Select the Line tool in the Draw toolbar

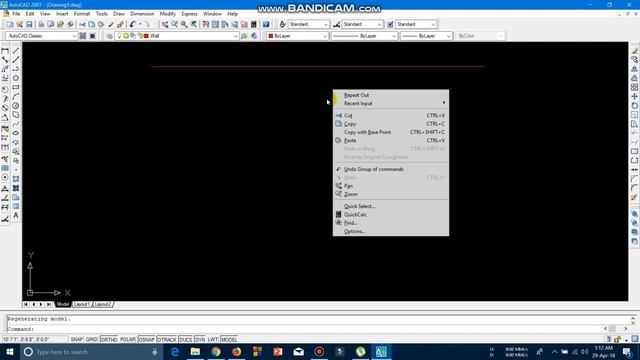pyautogui.click(x=16, y=51)
